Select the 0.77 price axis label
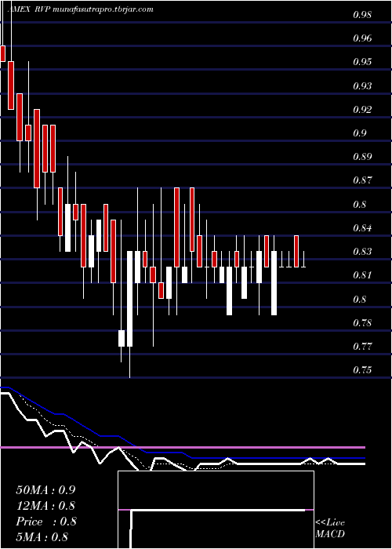Image resolution: width=392 pixels, height=549 pixels. (362, 347)
